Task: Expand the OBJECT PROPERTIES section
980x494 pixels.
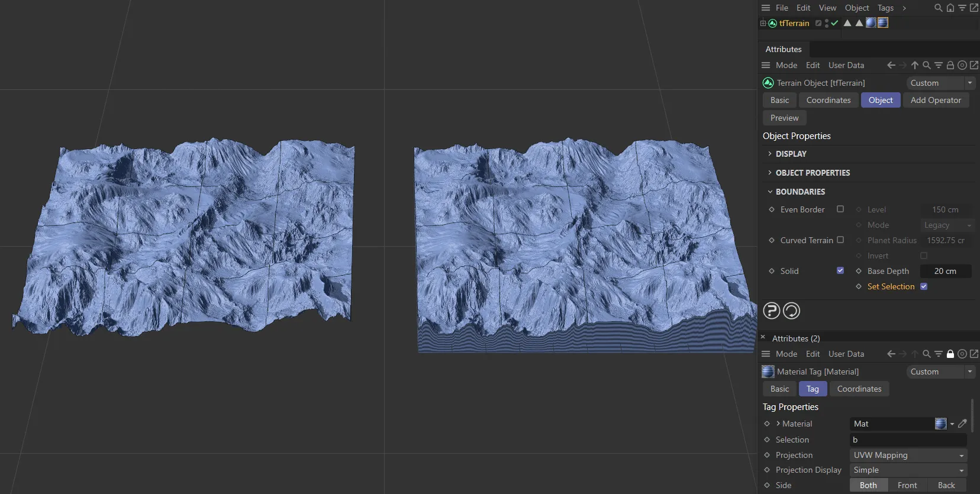Action: [769, 173]
